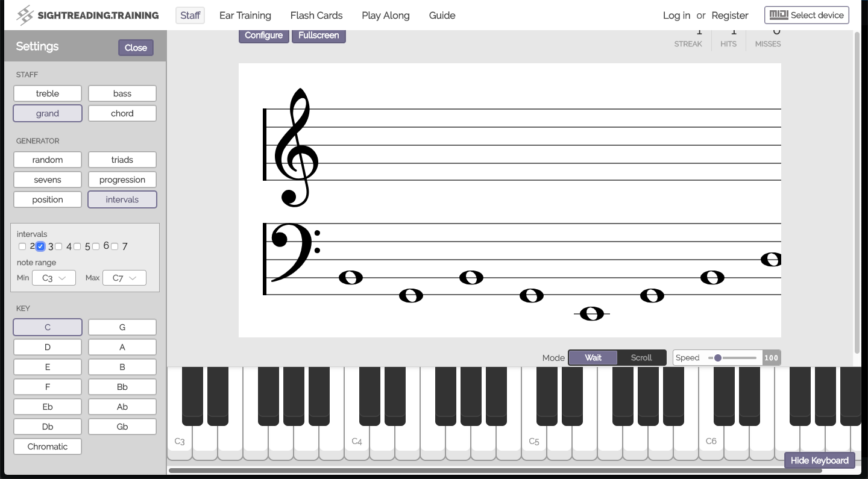Click the keyboard horizontal scrollbar
868x479 pixels.
494,470
